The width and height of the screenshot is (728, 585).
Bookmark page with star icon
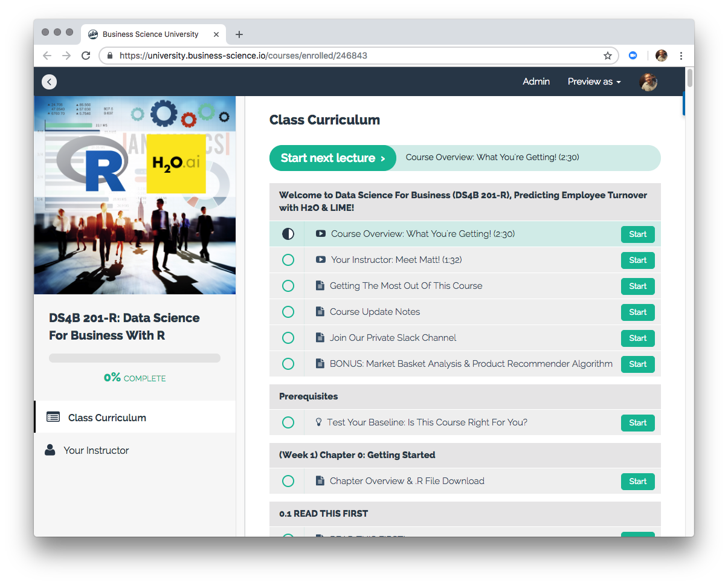coord(608,56)
